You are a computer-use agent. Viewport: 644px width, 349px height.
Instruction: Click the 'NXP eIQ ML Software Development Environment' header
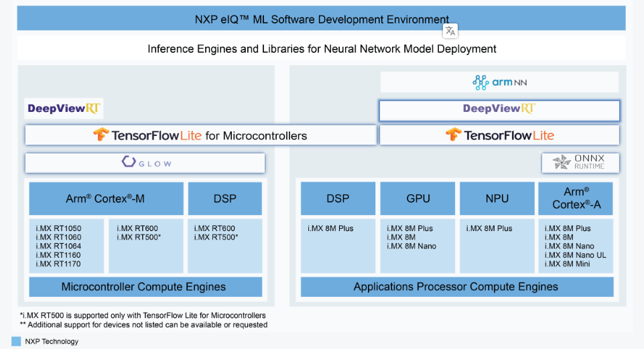pyautogui.click(x=321, y=19)
